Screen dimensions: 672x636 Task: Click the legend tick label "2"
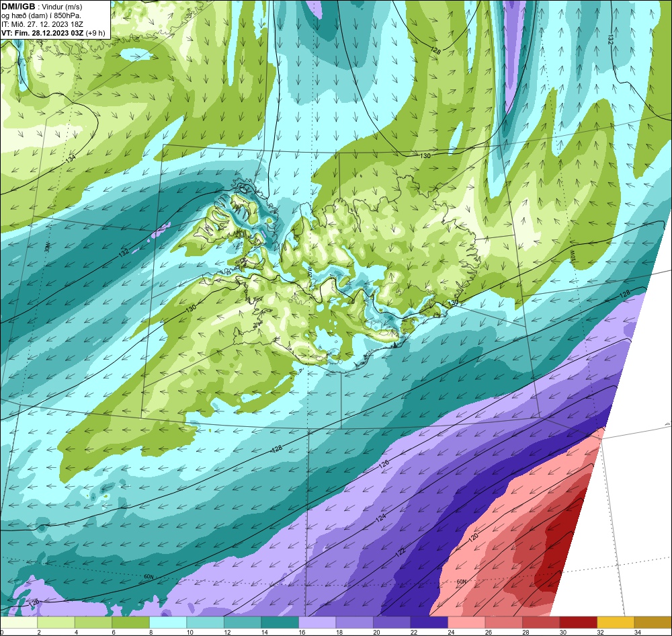(38, 632)
